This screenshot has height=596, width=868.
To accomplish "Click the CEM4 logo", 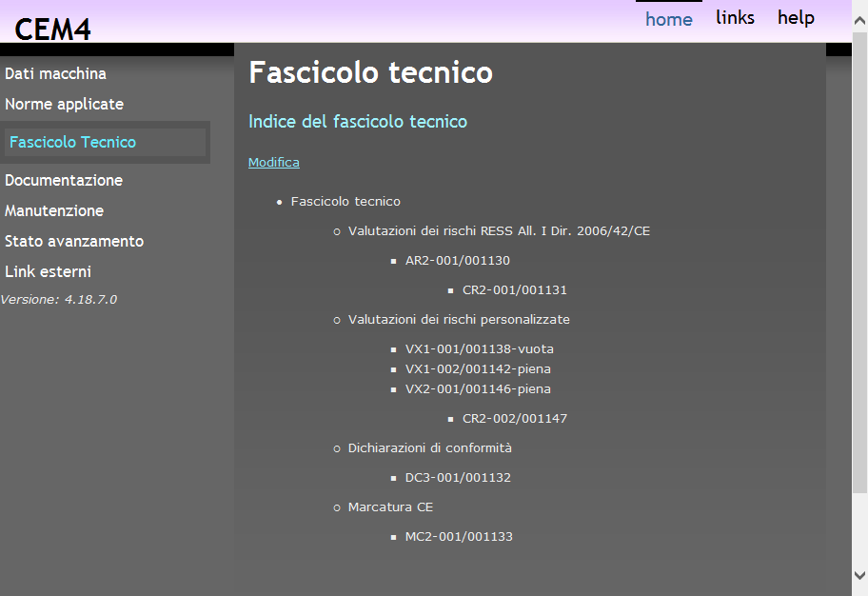I will pyautogui.click(x=52, y=28).
